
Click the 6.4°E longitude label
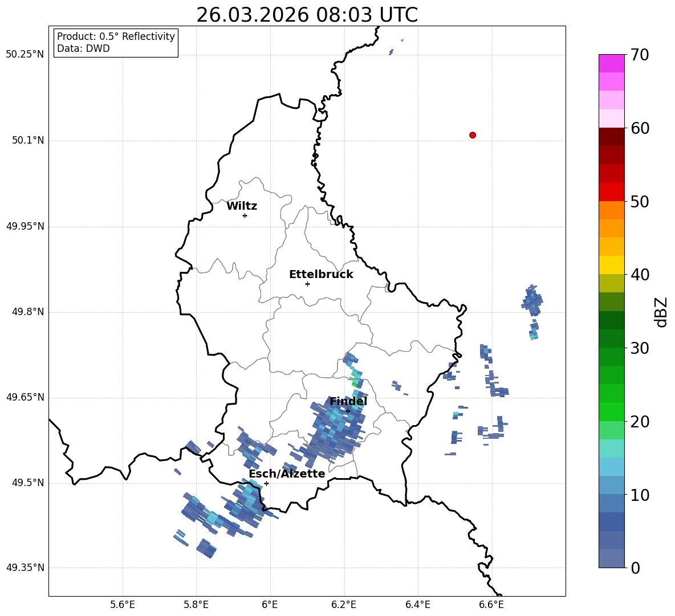[x=418, y=605]
